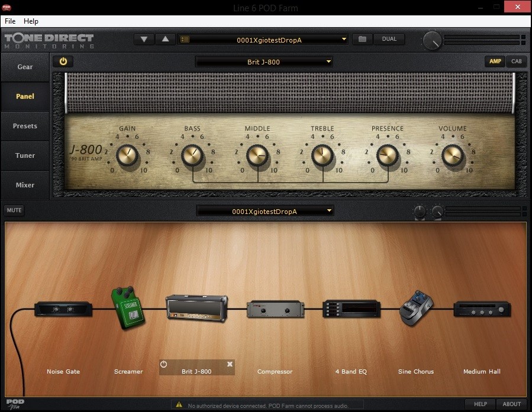Click the warning triangle status icon
The image size is (532, 412).
coord(179,404)
